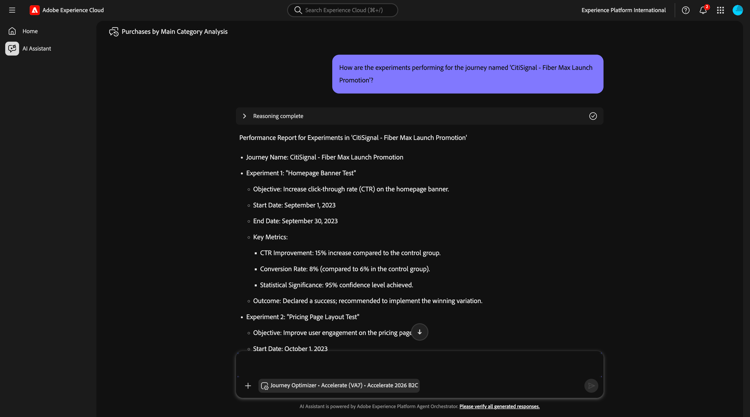Click the Conversion Rate: 8% line
The image size is (750, 417).
345,269
